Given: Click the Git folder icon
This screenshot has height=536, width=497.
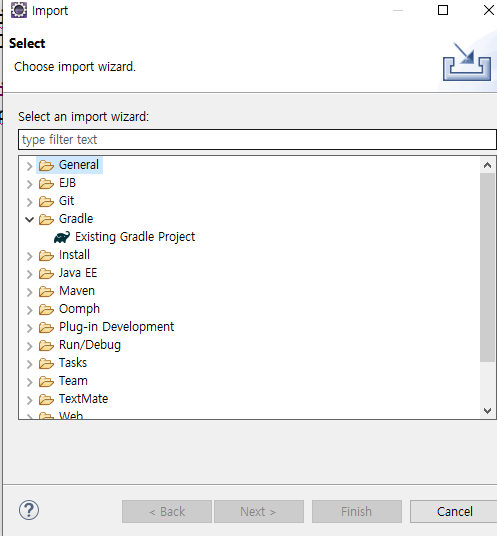Looking at the screenshot, I should point(46,201).
